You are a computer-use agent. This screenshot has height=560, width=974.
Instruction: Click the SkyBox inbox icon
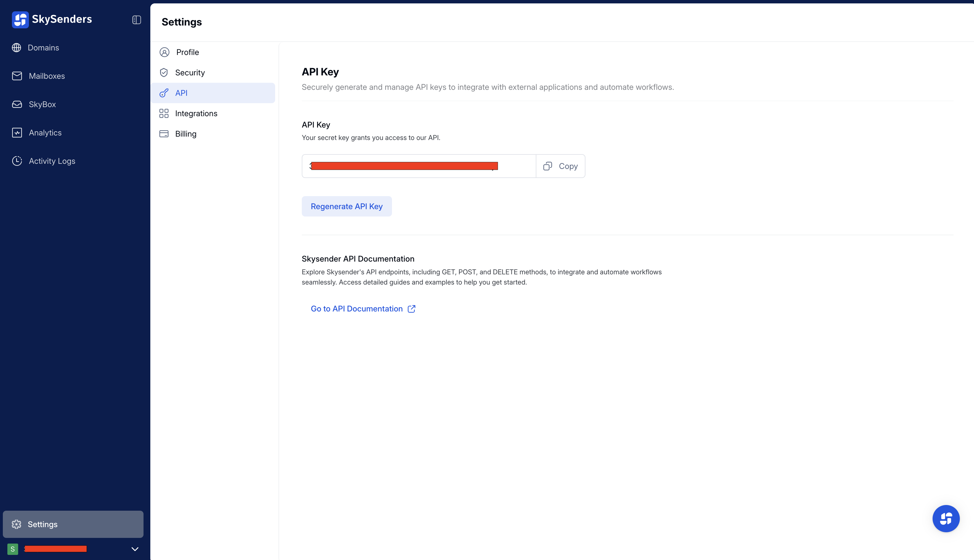17,104
